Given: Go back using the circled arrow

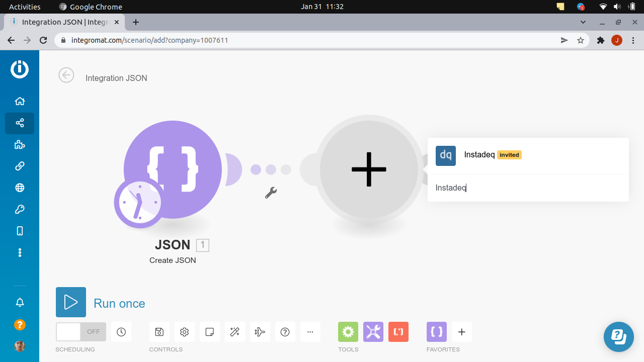Looking at the screenshot, I should click(66, 75).
